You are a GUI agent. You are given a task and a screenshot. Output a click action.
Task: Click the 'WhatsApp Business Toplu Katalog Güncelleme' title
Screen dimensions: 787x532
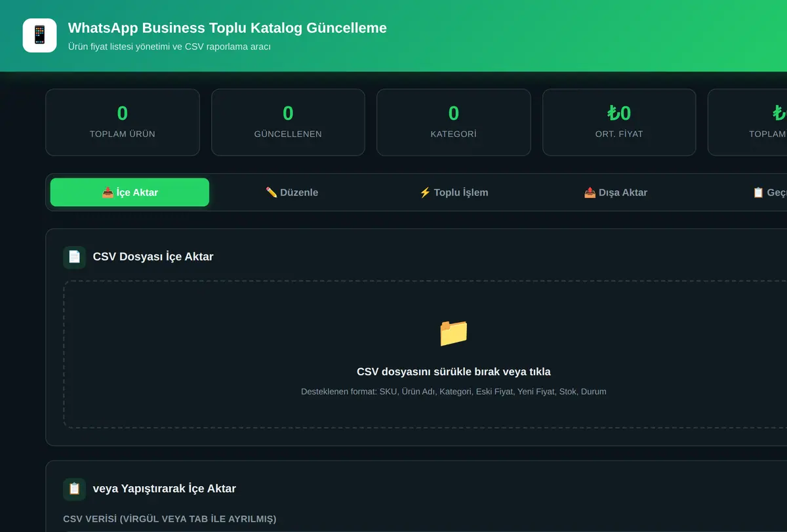(228, 28)
